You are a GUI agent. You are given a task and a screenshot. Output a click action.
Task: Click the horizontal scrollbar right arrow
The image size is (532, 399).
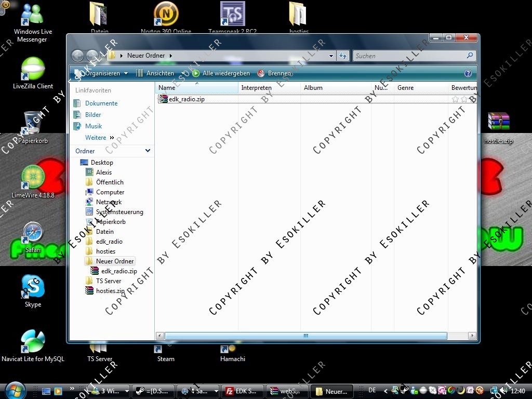coord(472,336)
